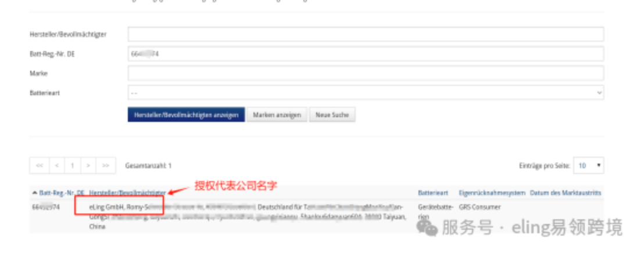Select the GRS Consumer cell text
This screenshot has width=644, height=253.
(480, 207)
